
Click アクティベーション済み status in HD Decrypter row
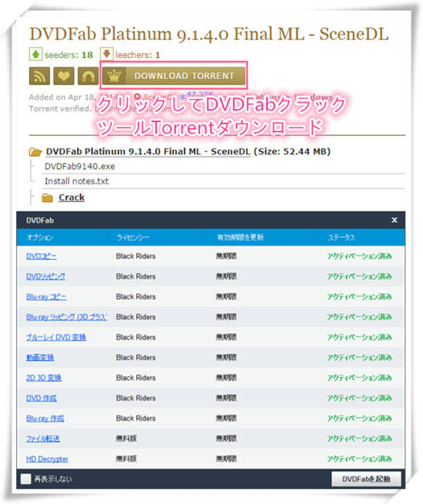pos(360,459)
